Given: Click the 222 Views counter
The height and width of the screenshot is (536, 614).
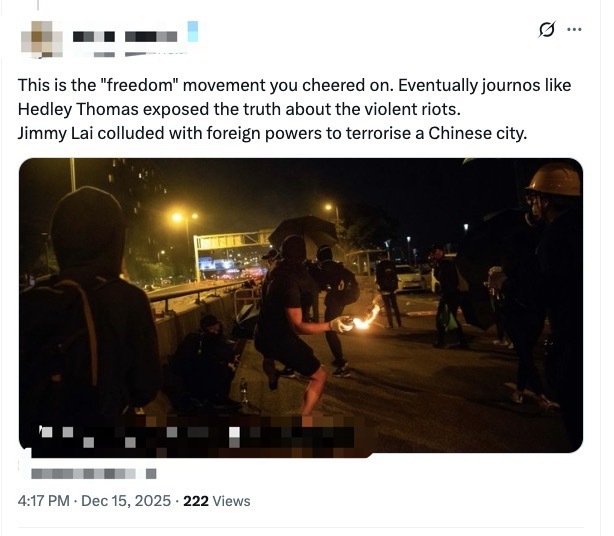Looking at the screenshot, I should [217, 501].
